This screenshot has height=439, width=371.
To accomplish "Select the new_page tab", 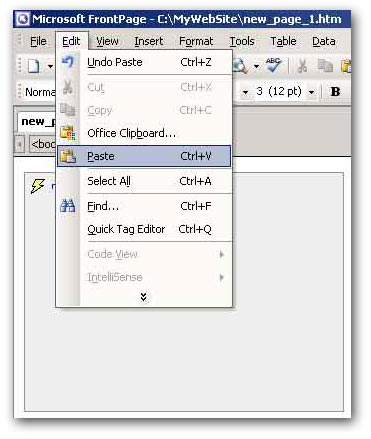I will [x=37, y=121].
